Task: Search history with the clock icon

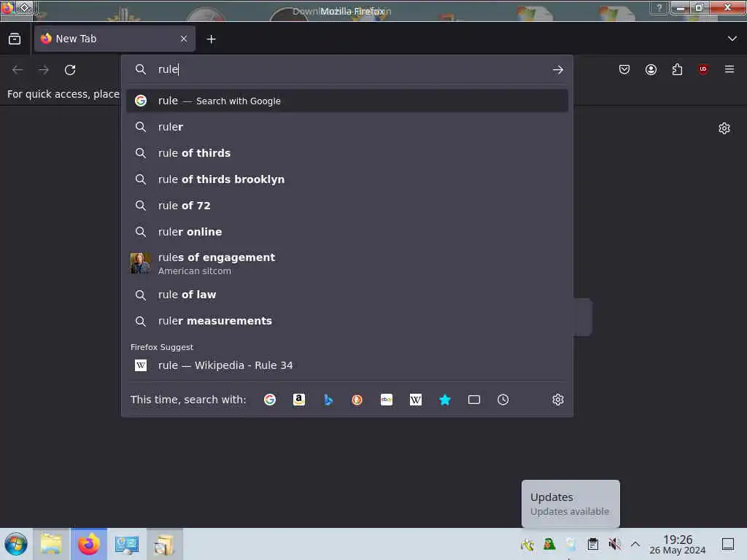Action: pyautogui.click(x=503, y=400)
